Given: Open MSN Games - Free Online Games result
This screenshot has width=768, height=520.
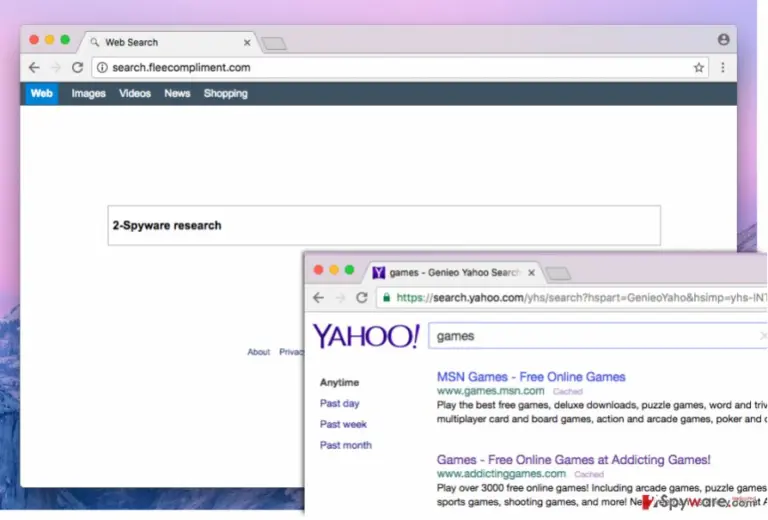Looking at the screenshot, I should pos(531,377).
